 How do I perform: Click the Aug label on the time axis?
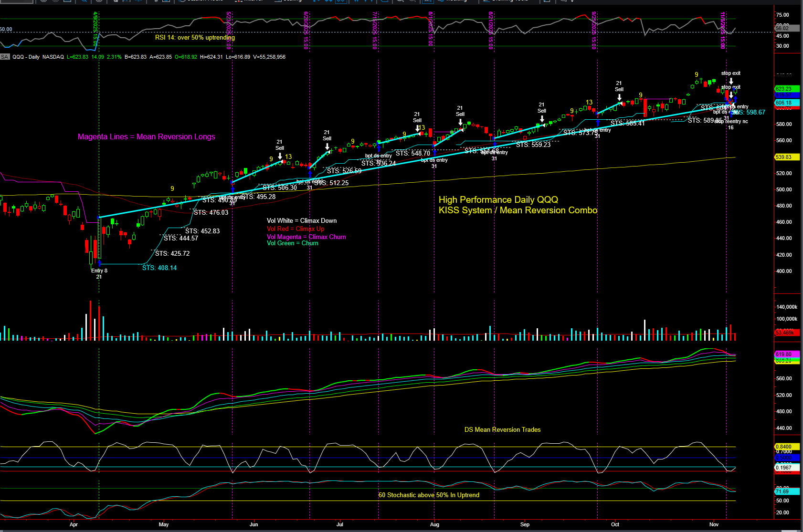[x=434, y=524]
